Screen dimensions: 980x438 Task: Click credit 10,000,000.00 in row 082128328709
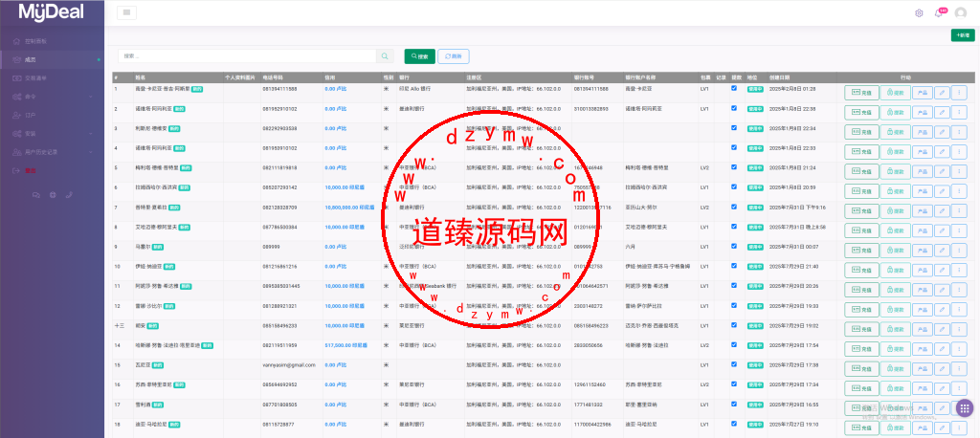[x=349, y=207]
